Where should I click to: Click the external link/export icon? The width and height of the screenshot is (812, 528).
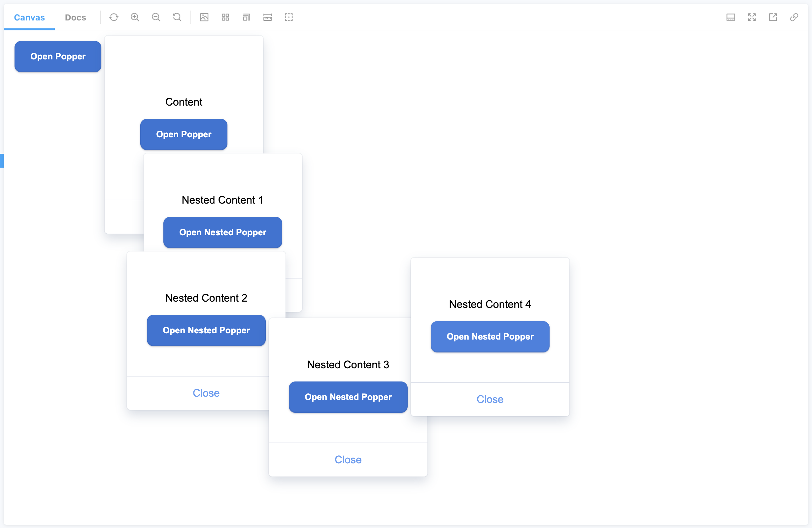[773, 17]
